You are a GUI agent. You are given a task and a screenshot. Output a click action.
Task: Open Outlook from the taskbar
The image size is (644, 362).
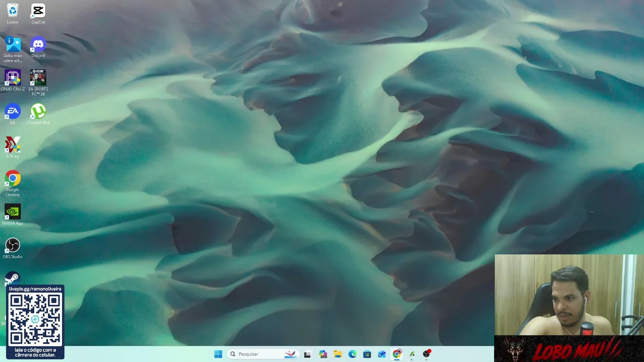pyautogui.click(x=382, y=354)
